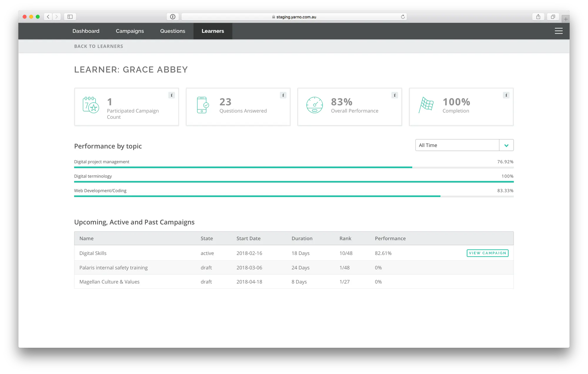Screen dimensions: 588x374
Task: Follow the Back to Learners link
Action: click(x=98, y=46)
